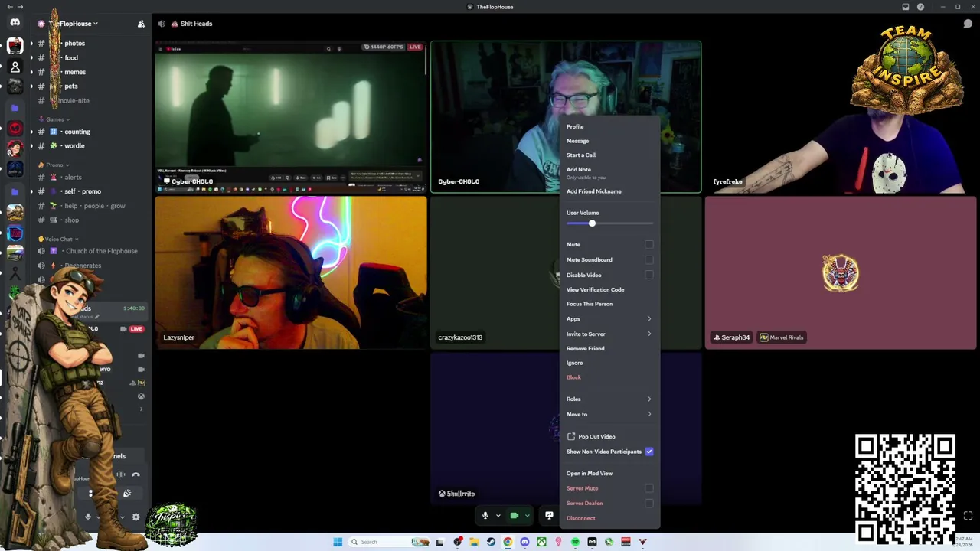The height and width of the screenshot is (551, 980).
Task: Toggle camera in the call controls
Action: coord(514,516)
